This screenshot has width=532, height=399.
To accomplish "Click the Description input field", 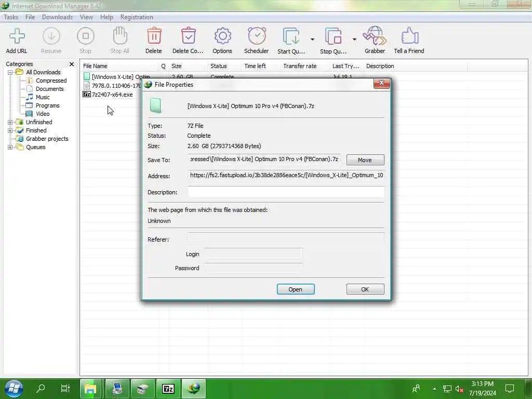I will point(286,192).
